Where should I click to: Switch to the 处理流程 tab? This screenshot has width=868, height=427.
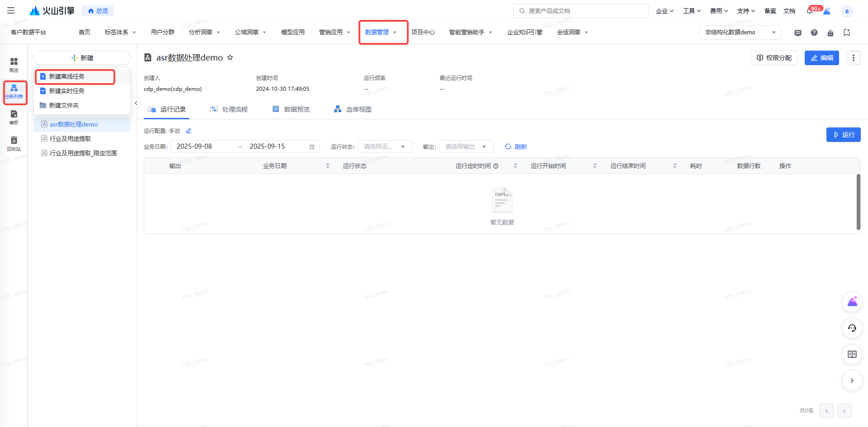point(229,109)
